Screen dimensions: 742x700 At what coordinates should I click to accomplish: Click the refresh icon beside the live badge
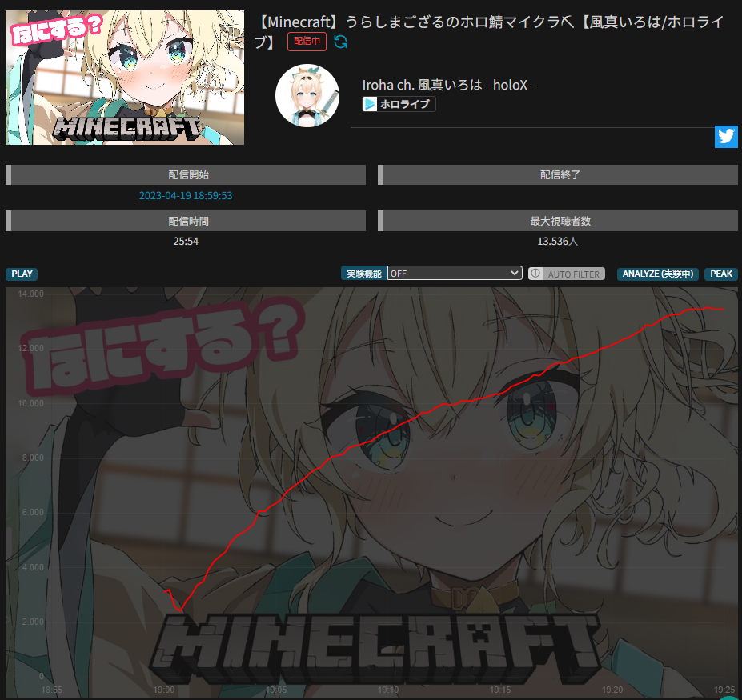(340, 42)
